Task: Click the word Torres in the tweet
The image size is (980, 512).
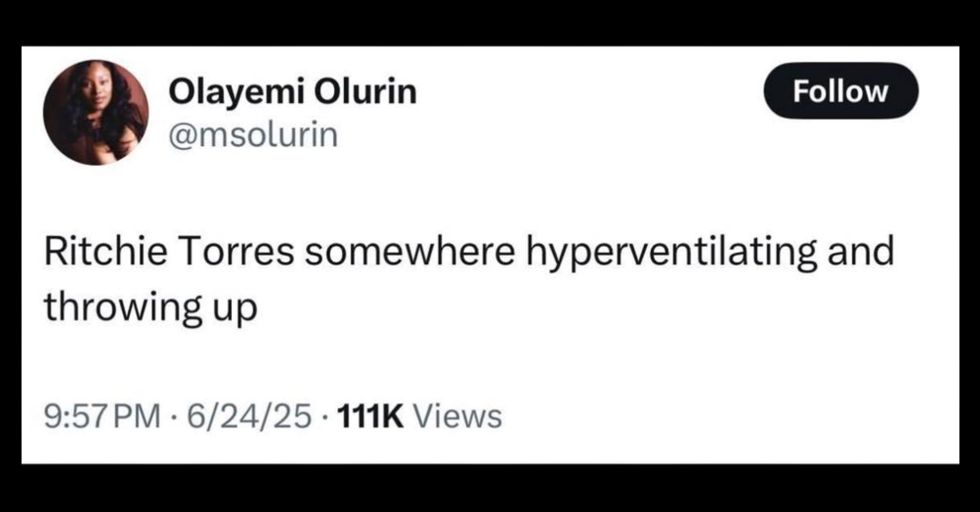Action: click(238, 252)
